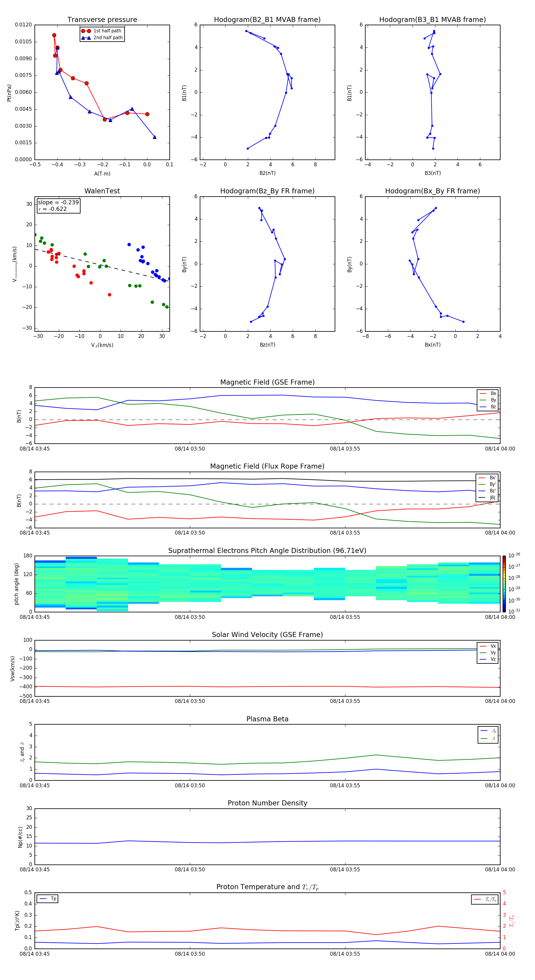The height and width of the screenshot is (980, 535).
Task: Click the "Magnetic Field (Flux Rope Frame)" title
Action: pos(267,467)
